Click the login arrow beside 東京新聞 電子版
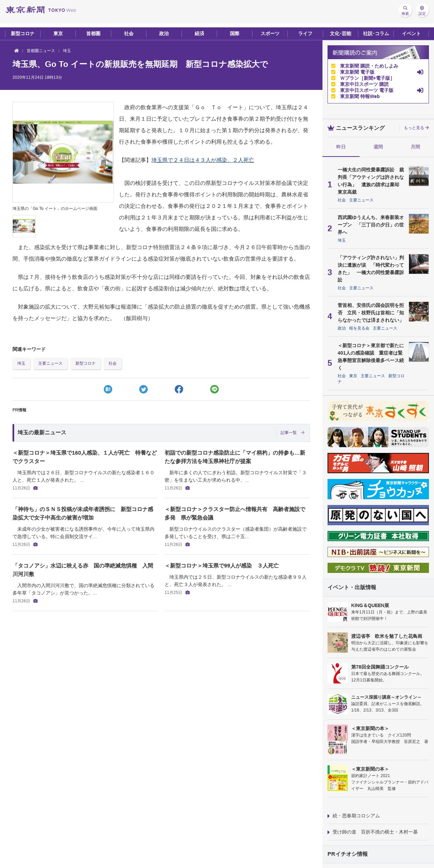Screen dimensions: 434x868 pyautogui.click(x=420, y=72)
